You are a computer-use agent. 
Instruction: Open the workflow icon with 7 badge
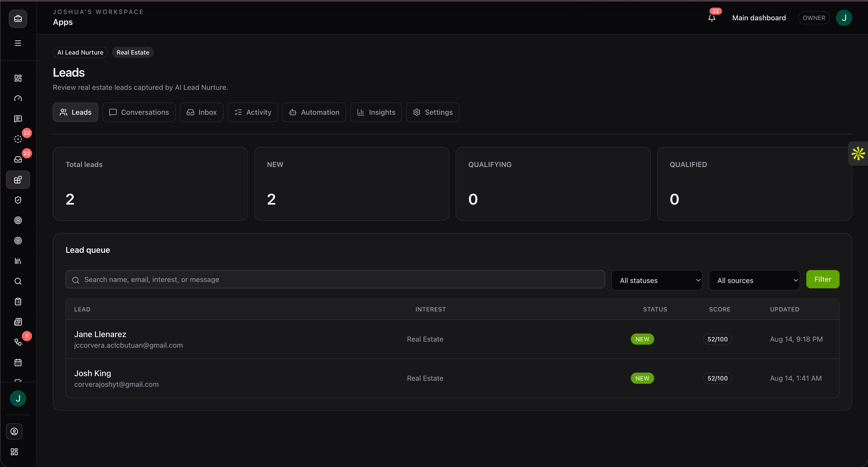pos(18,342)
